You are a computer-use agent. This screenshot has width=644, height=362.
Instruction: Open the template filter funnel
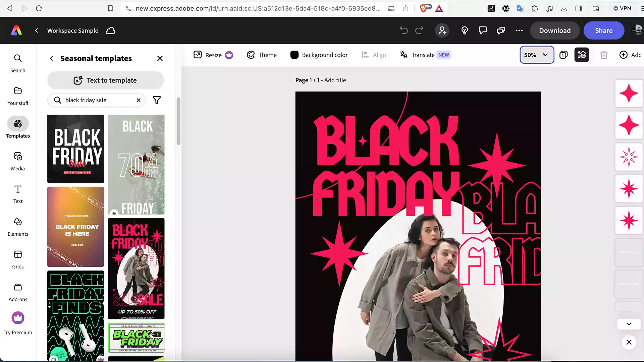pos(157,100)
